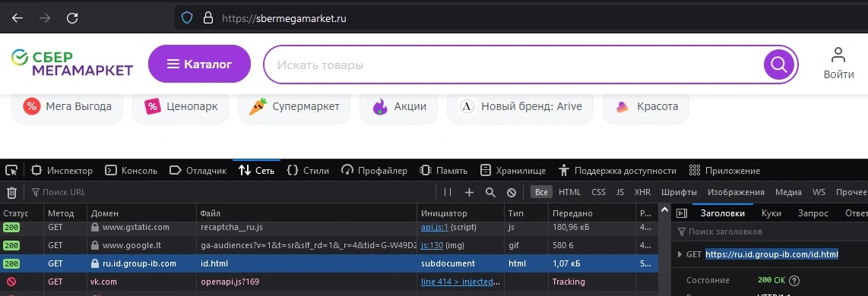Switch to the Отладчик tab
The width and height of the screenshot is (868, 296).
point(198,171)
